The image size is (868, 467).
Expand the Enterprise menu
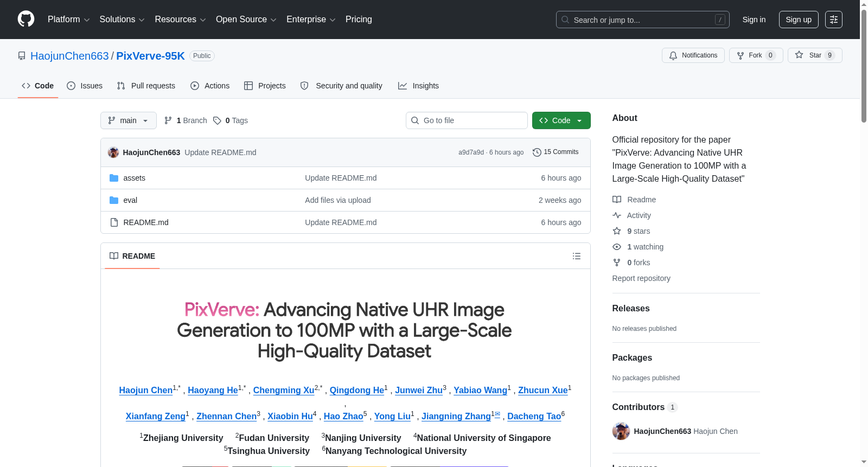pyautogui.click(x=311, y=20)
